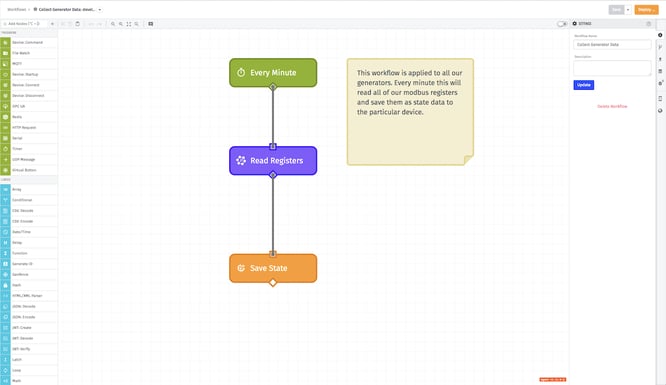Viewport: 666px width, 385px height.
Task: Open the Settings gear tab in right sidebar
Action: (x=660, y=35)
